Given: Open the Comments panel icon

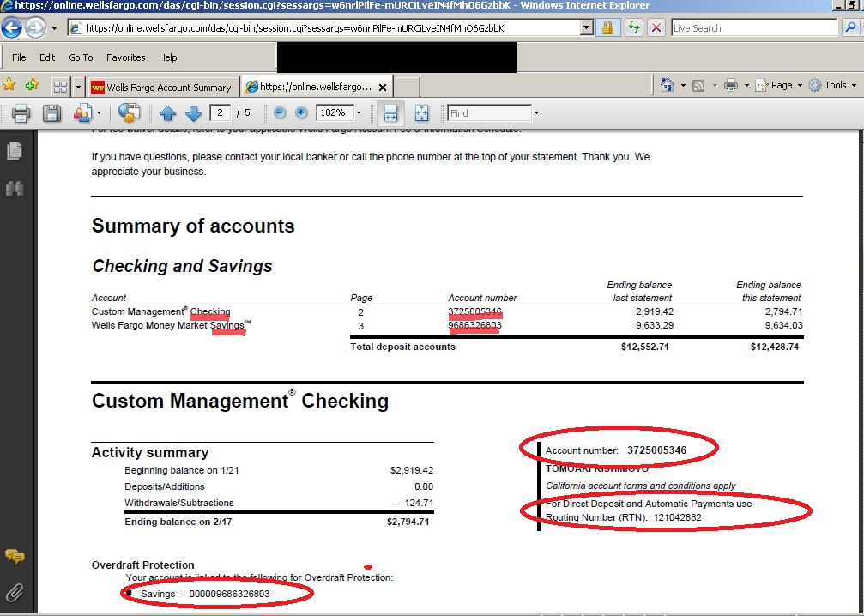Looking at the screenshot, I should point(15,556).
